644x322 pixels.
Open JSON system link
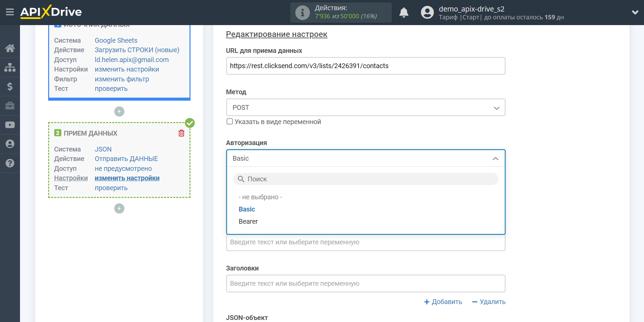point(103,149)
